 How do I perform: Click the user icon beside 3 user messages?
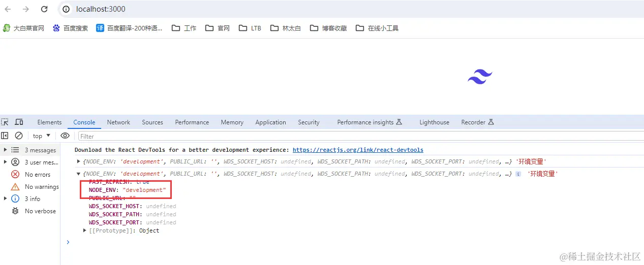[x=15, y=162]
